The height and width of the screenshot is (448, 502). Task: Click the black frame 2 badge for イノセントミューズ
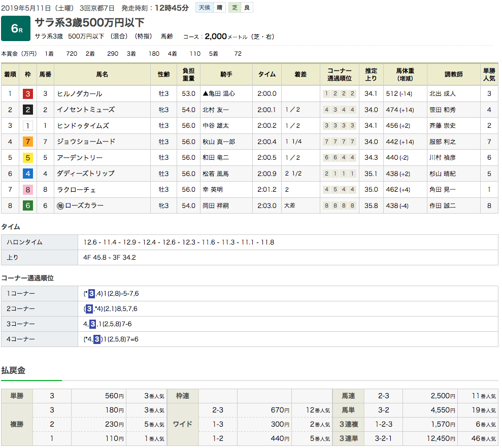click(28, 110)
